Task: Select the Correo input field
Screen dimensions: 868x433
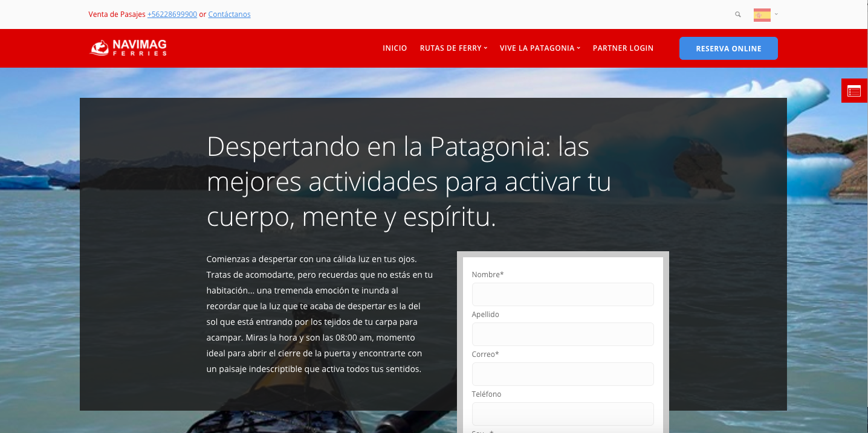Action: click(562, 374)
